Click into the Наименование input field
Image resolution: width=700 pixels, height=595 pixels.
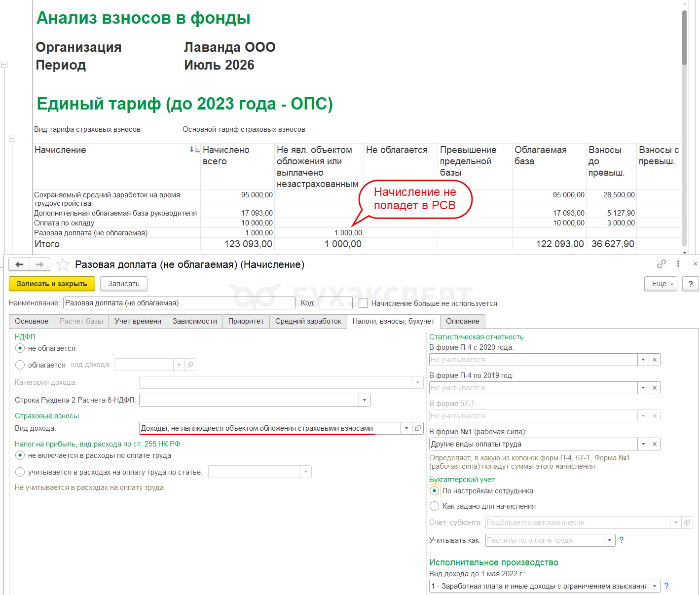click(179, 303)
